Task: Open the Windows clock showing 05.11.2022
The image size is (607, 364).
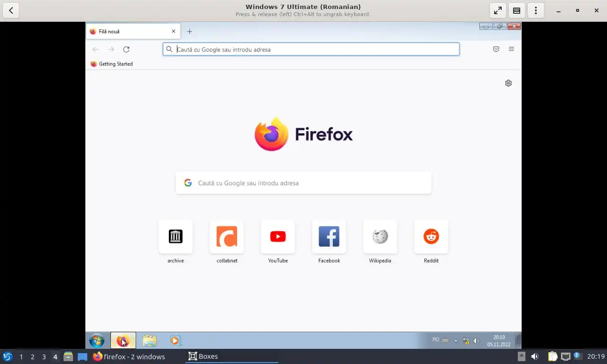Action: [x=498, y=341]
